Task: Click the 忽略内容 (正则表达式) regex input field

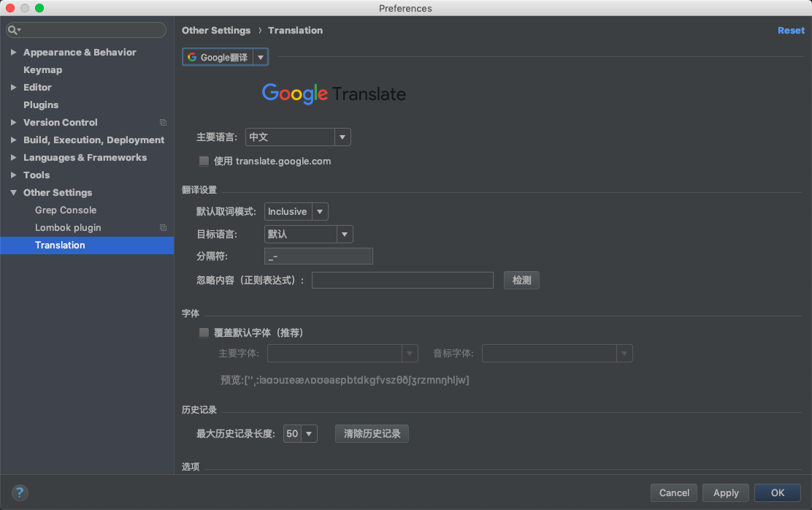Action: pos(402,281)
